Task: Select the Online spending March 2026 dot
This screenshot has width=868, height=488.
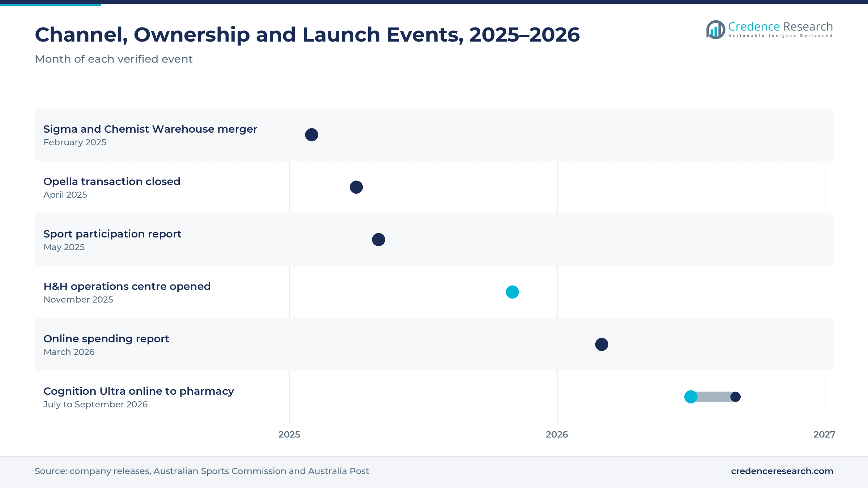Action: [x=601, y=344]
